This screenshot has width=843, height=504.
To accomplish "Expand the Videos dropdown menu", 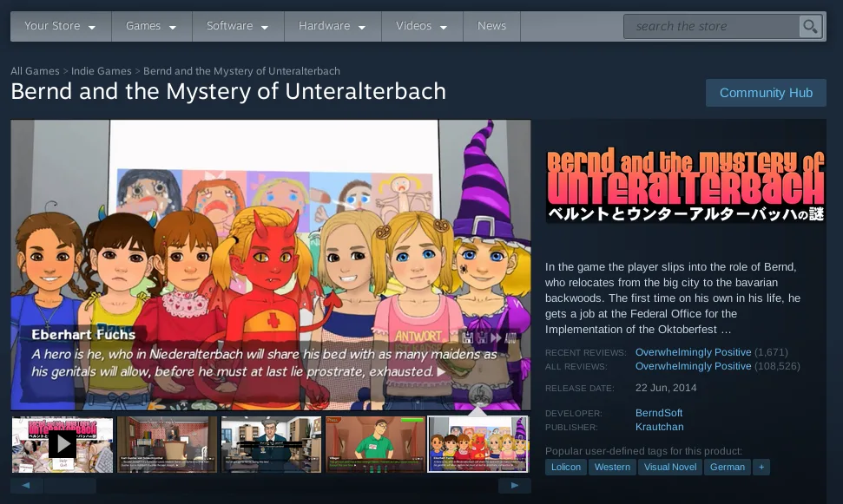I will coord(422,26).
